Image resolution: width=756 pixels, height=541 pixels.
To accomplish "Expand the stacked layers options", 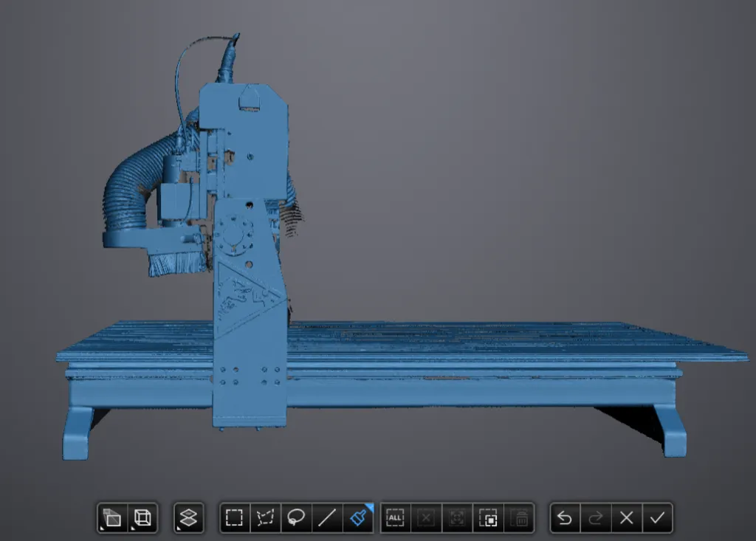I will point(189,518).
